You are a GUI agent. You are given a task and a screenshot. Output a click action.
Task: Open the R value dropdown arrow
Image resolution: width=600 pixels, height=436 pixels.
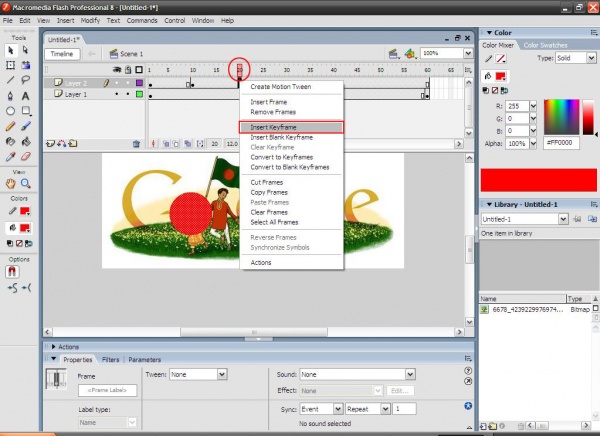pyautogui.click(x=533, y=106)
